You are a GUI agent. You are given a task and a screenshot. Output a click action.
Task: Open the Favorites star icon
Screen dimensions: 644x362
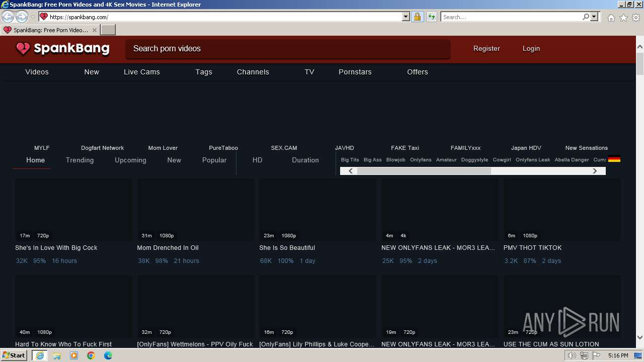[x=623, y=18]
